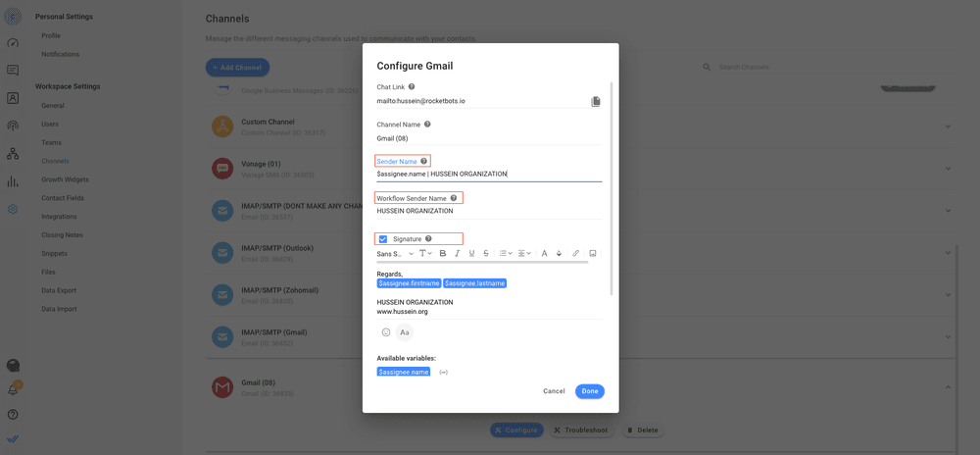Click the Sender Name input field
The height and width of the screenshot is (455, 980).
click(x=488, y=175)
